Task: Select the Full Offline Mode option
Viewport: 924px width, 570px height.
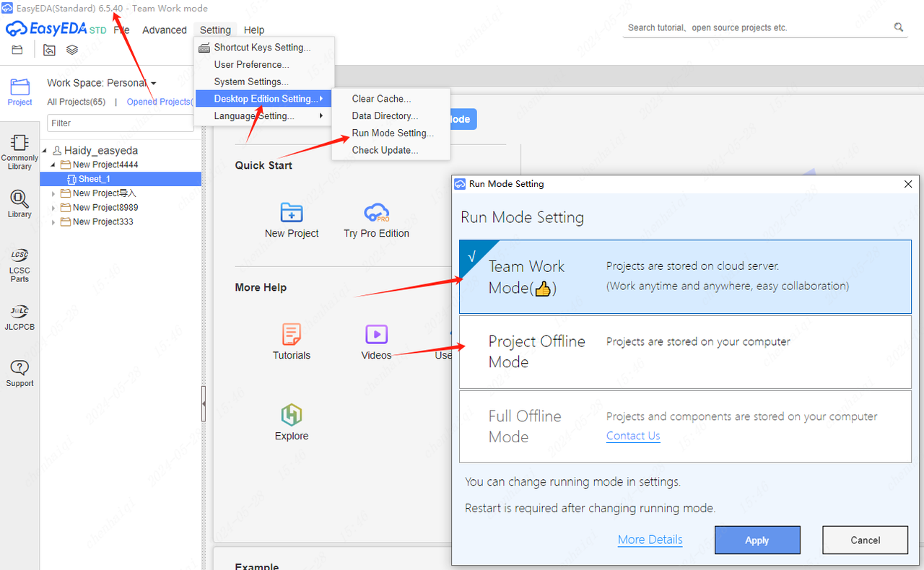Action: coord(685,426)
